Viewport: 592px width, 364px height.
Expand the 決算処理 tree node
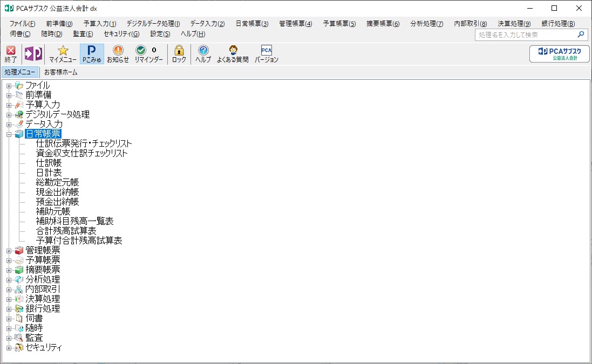tap(9, 299)
